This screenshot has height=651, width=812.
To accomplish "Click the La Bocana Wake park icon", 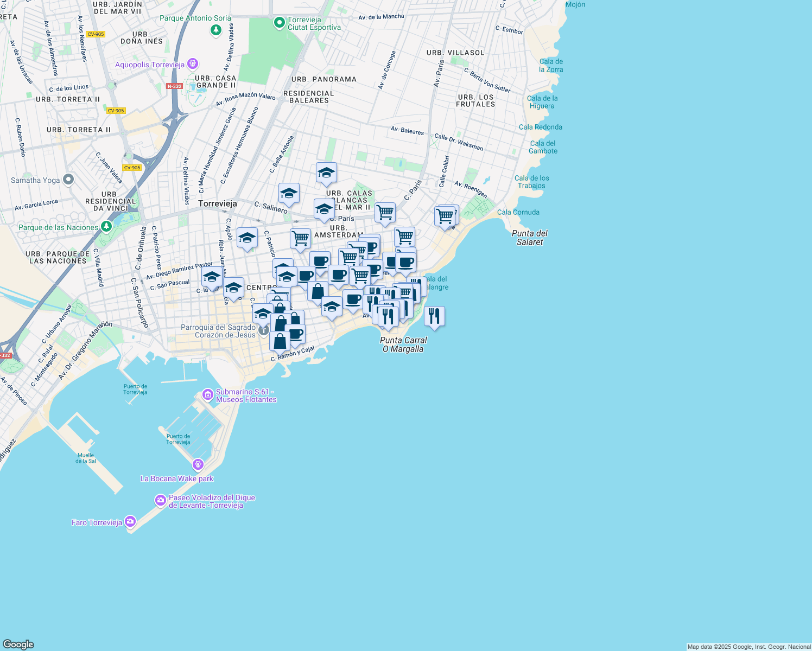I will point(198,464).
